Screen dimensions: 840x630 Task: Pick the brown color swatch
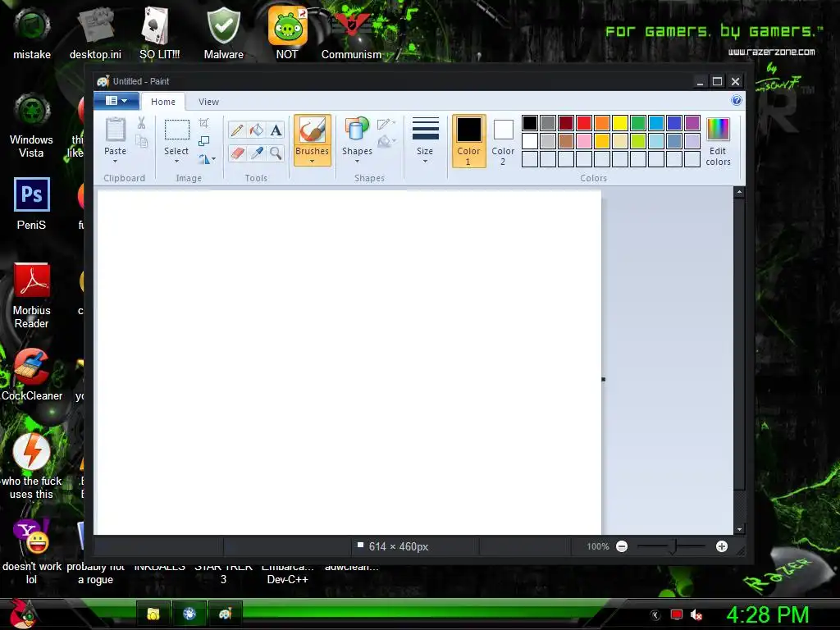click(566, 141)
